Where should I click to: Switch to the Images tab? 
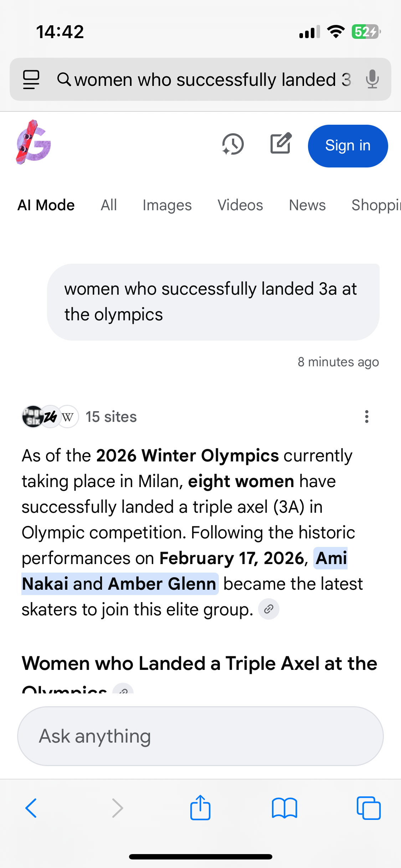(167, 205)
